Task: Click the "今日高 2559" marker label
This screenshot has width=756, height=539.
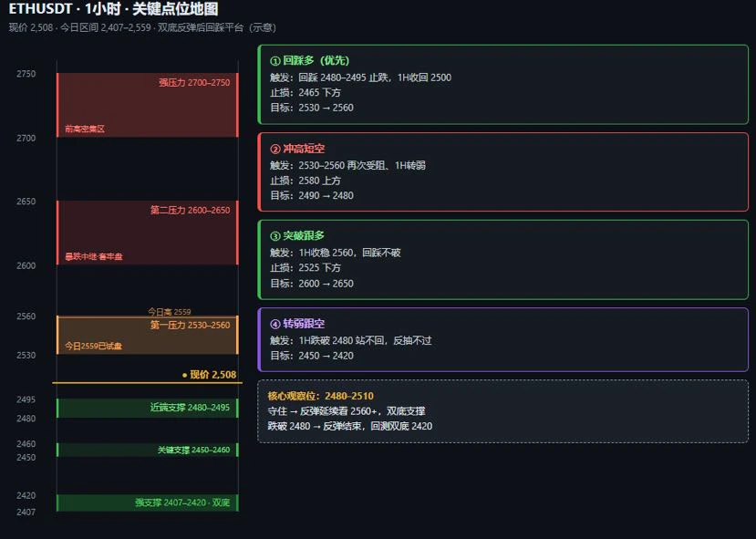Action: pyautogui.click(x=170, y=311)
